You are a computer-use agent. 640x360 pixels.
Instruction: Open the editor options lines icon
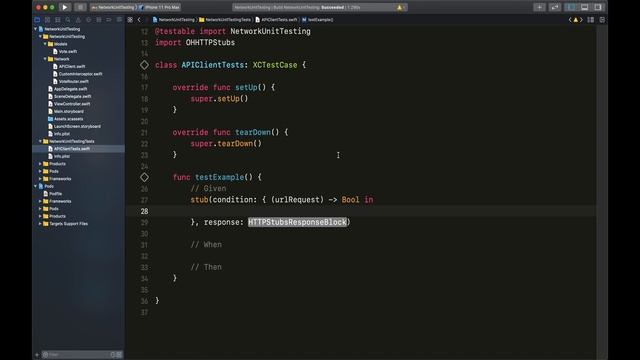(591, 20)
